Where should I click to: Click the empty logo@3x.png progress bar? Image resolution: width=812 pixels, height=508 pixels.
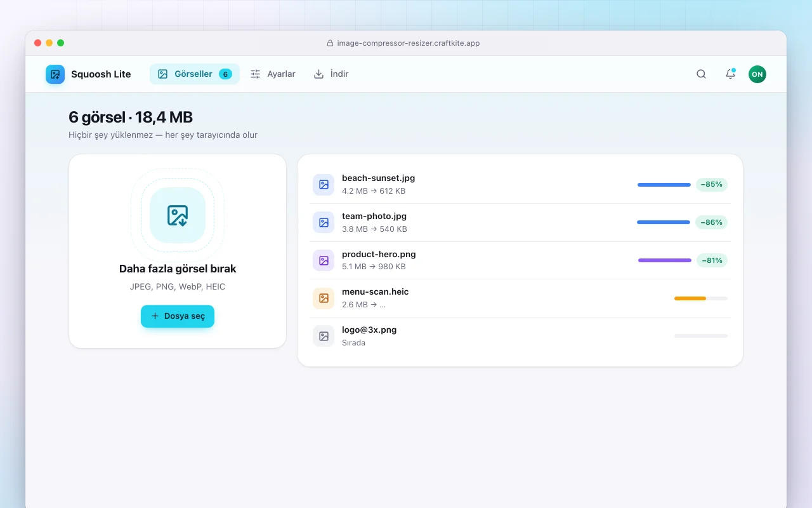pos(701,336)
